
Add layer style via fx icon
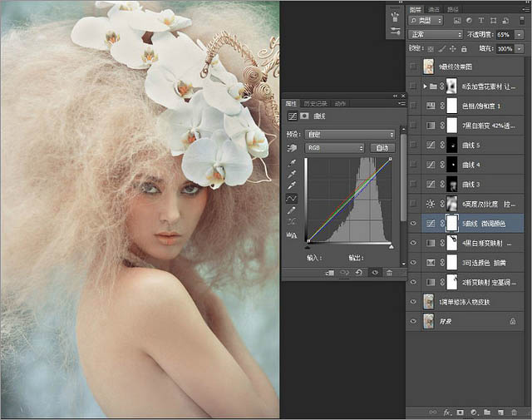click(x=447, y=412)
